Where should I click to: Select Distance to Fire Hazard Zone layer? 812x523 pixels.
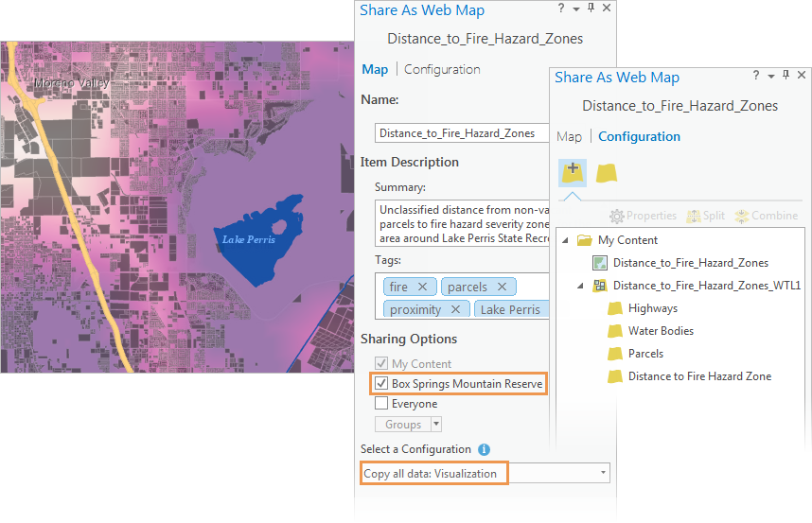(699, 376)
